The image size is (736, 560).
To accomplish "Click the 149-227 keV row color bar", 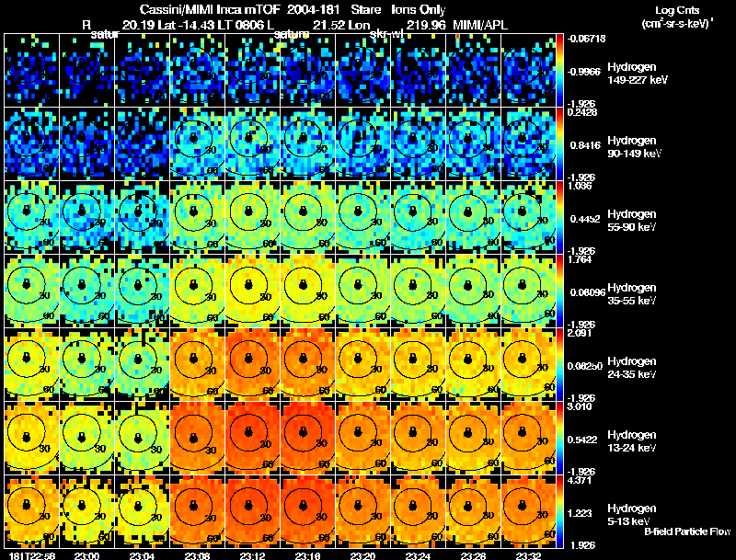I will pyautogui.click(x=559, y=70).
